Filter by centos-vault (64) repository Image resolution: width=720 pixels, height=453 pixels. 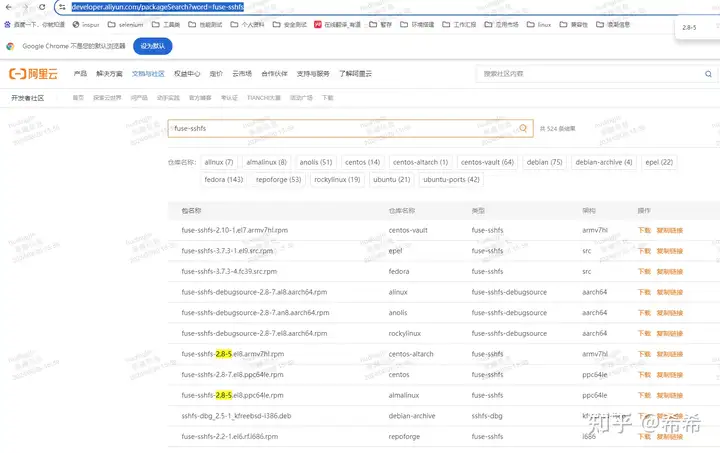pyautogui.click(x=487, y=162)
